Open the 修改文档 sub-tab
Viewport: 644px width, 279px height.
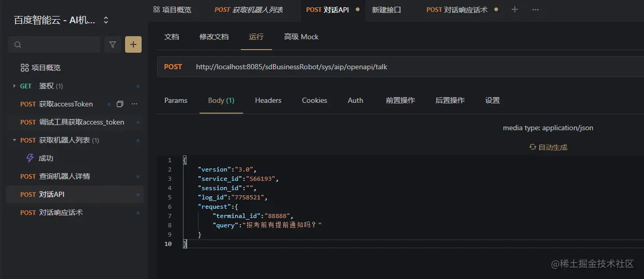pos(214,37)
